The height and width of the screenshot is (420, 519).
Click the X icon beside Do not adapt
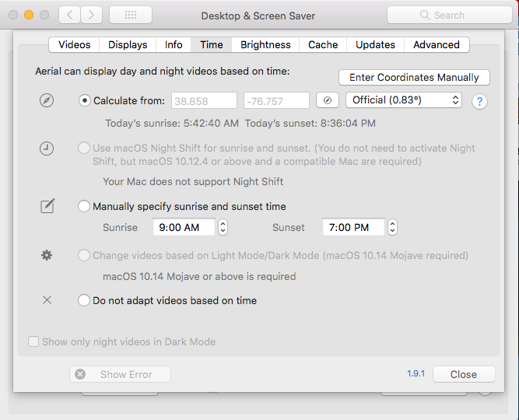coord(47,300)
